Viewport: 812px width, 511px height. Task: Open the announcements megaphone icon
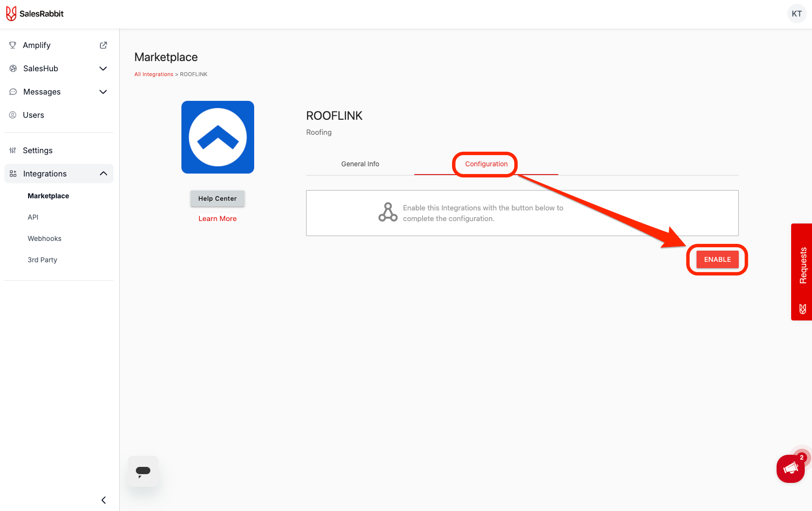pos(790,468)
